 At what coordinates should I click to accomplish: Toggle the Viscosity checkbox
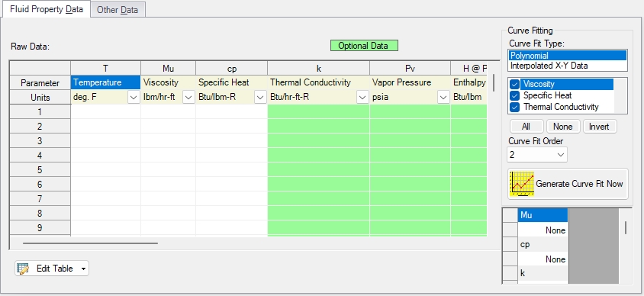click(x=514, y=84)
